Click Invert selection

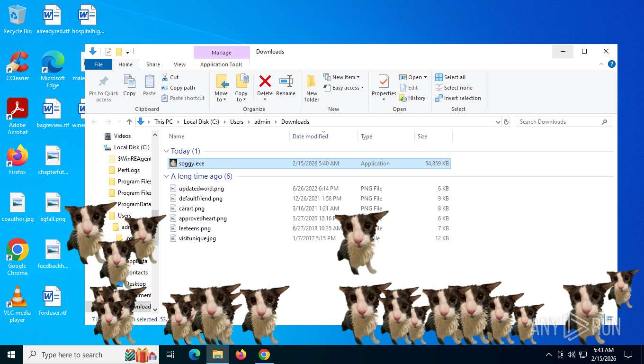[x=458, y=98]
